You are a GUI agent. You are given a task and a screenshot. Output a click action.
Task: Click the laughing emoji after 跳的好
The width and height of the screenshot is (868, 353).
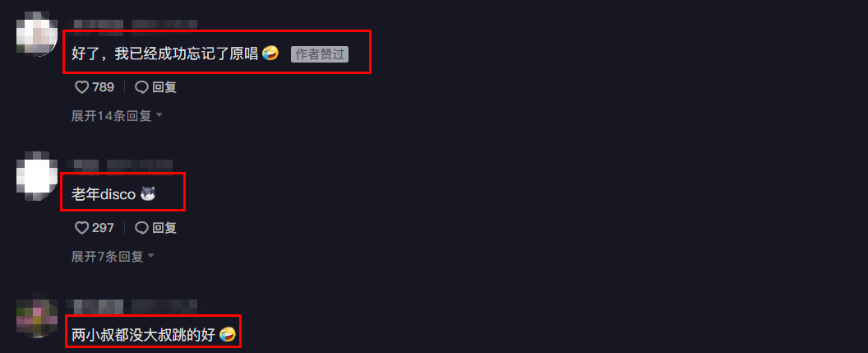(228, 334)
